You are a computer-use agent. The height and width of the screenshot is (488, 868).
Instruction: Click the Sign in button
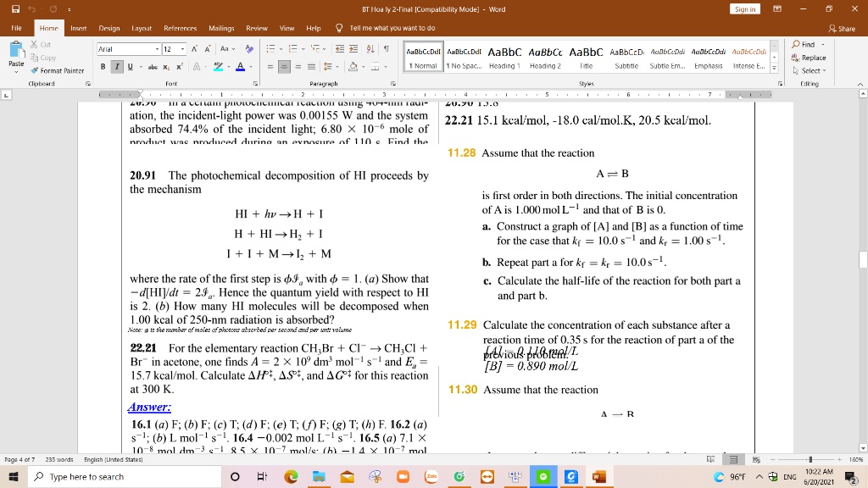click(x=745, y=8)
